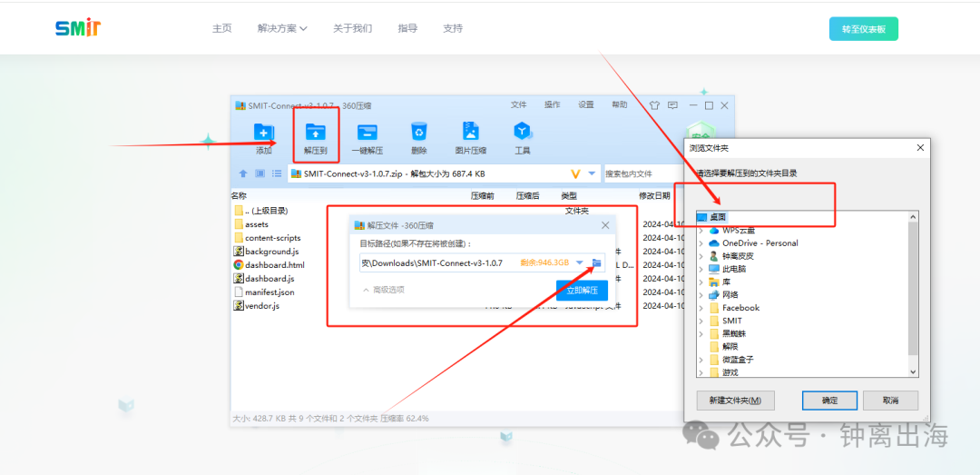Expand the 此电脑 tree node
This screenshot has width=980, height=475.
click(x=701, y=269)
